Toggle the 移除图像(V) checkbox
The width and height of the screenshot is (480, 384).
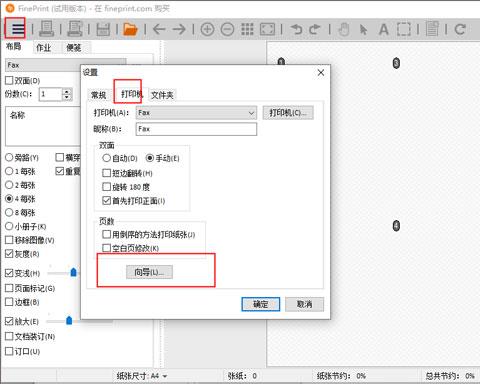pos(9,240)
